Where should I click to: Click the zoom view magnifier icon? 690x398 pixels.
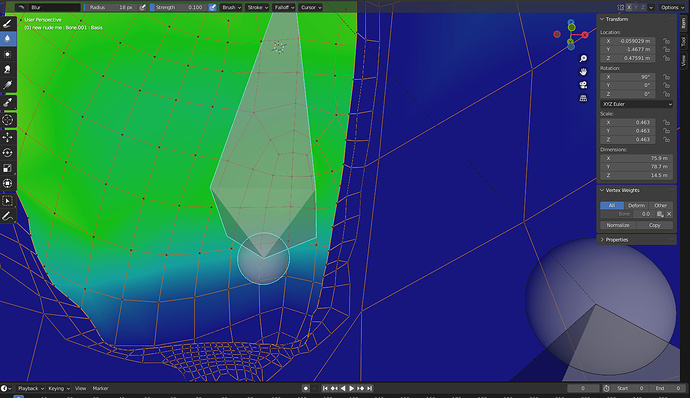[x=583, y=59]
